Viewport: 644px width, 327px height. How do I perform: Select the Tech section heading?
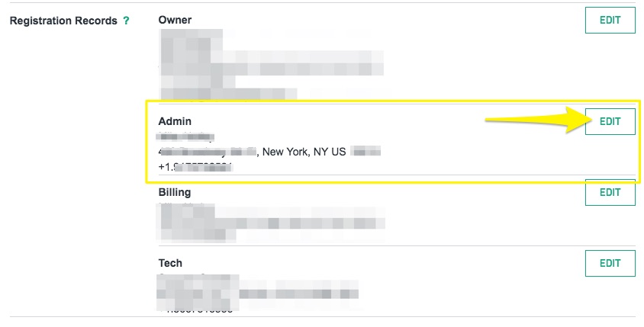click(x=170, y=263)
